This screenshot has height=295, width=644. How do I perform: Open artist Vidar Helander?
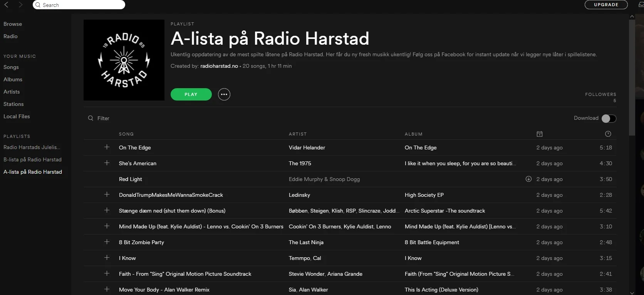[x=307, y=147]
